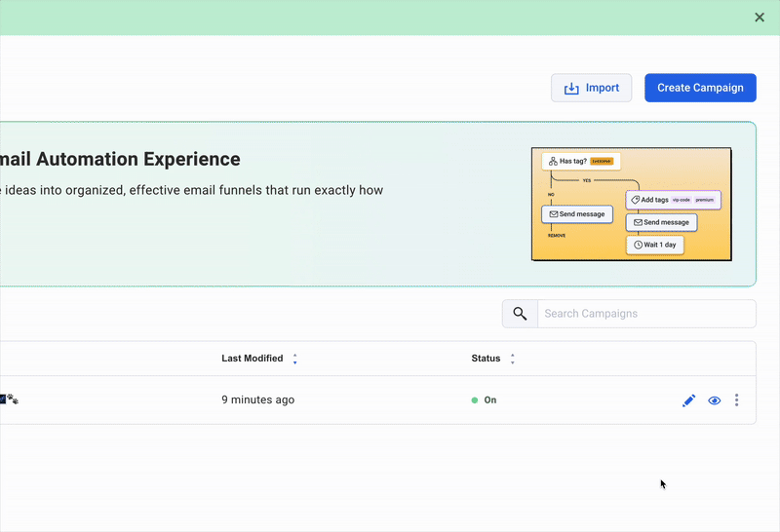
Task: Click the Import button
Action: [591, 88]
